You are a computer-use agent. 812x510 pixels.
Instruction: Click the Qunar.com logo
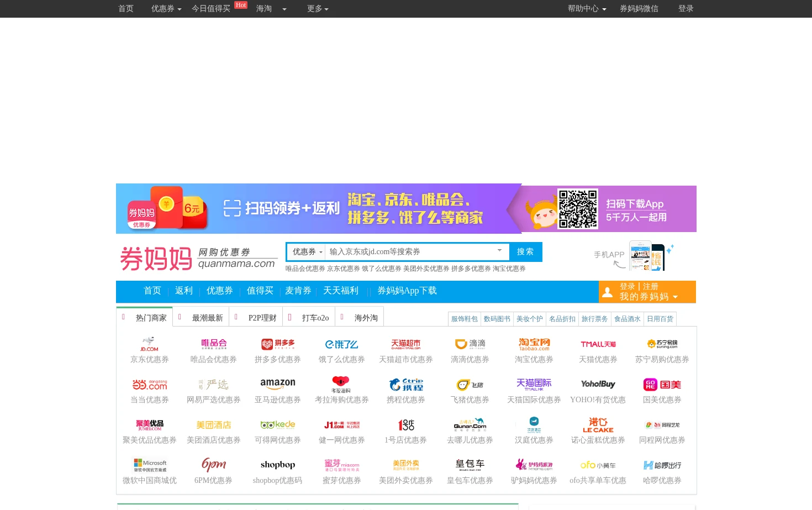(x=470, y=424)
